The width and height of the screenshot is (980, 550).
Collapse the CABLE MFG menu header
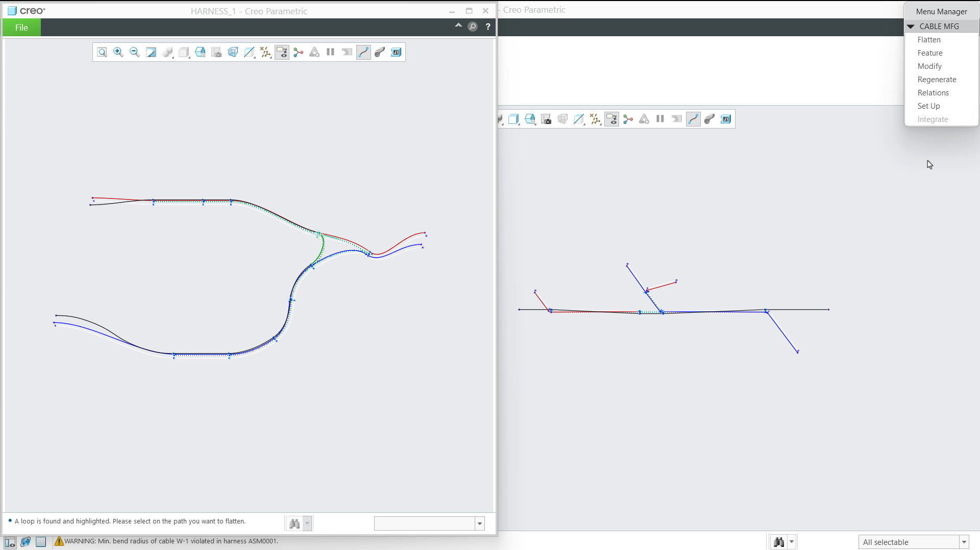(x=911, y=27)
